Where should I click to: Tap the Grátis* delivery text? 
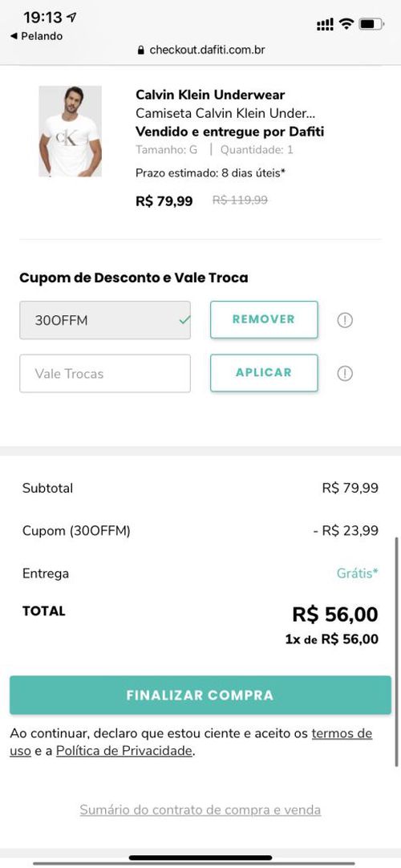(358, 574)
